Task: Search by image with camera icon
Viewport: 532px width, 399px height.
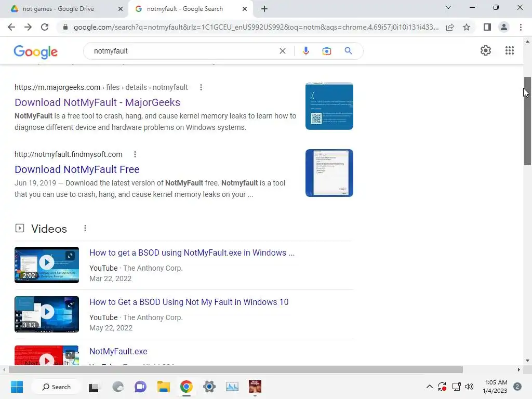Action: click(x=326, y=51)
